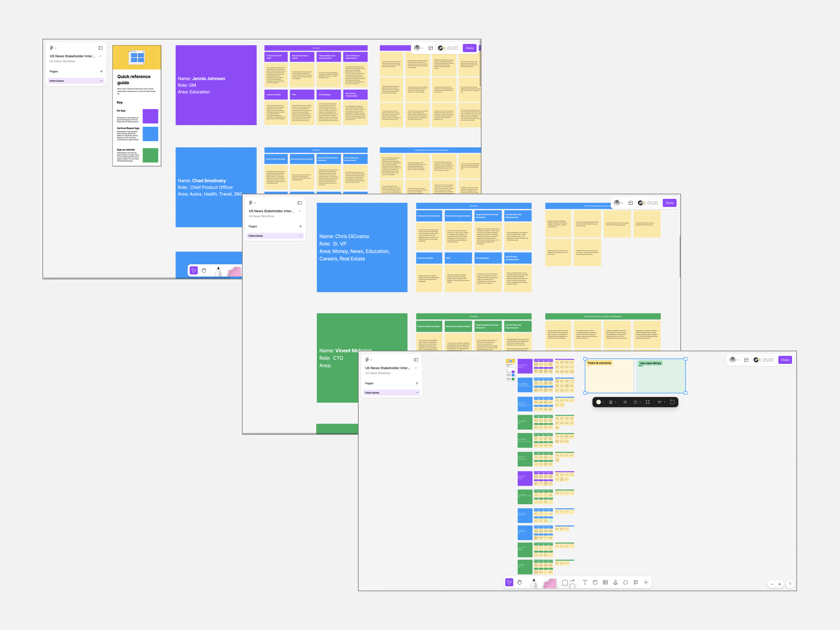The image size is (840, 630).
Task: Click the help question mark button
Action: 790,584
